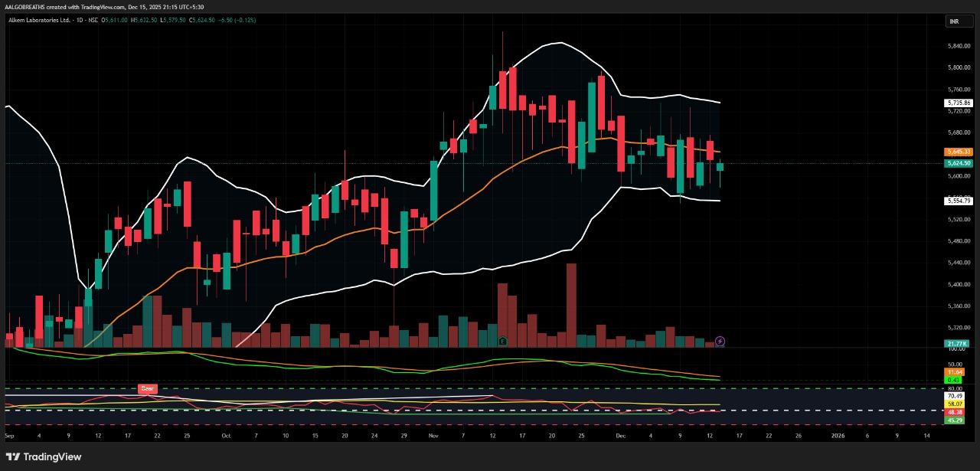Click the 5,735.86 upper band price label
The image size is (980, 471).
(959, 103)
